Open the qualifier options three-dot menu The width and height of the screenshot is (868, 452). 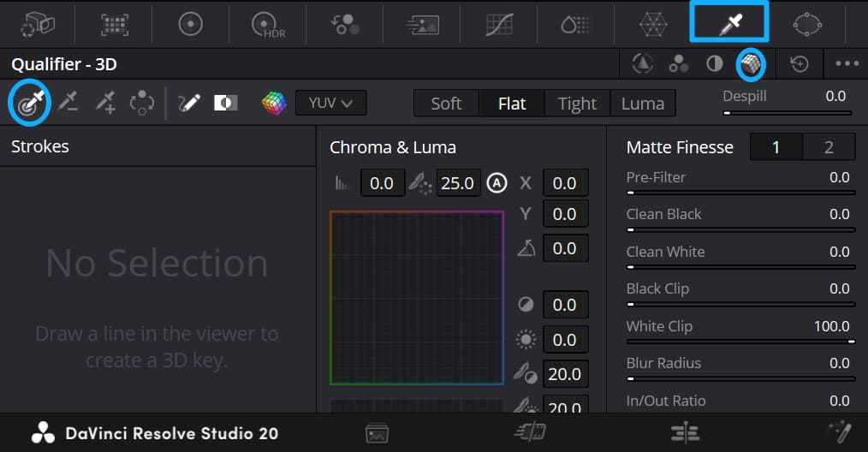(x=847, y=63)
